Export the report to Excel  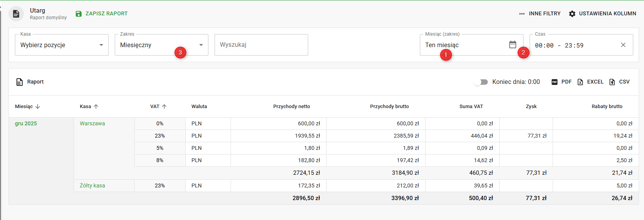(591, 82)
